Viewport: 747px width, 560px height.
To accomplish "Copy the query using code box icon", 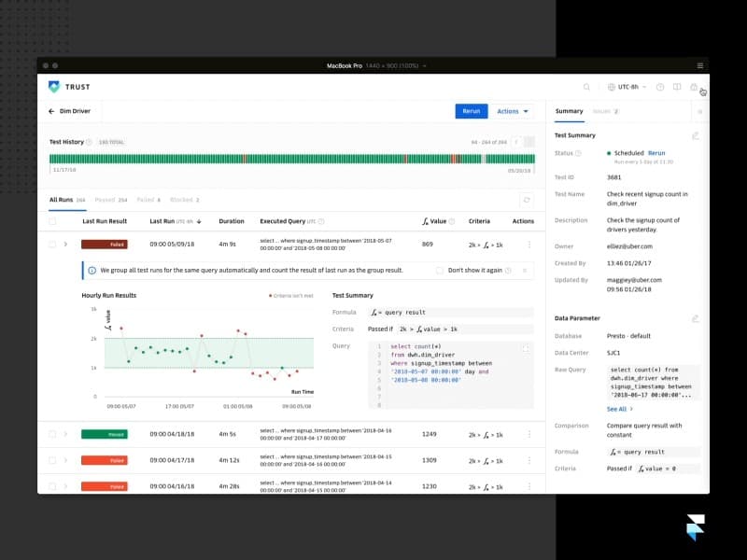I will coord(526,348).
